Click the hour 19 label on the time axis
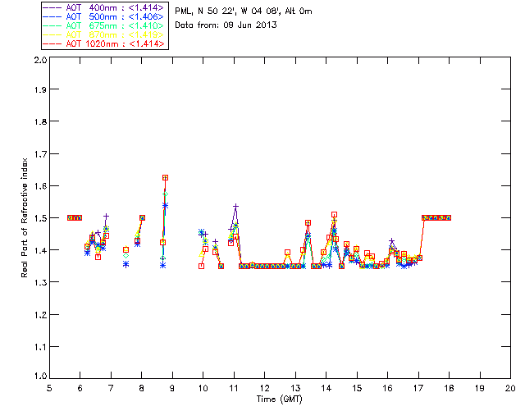525x420 pixels. [480, 388]
